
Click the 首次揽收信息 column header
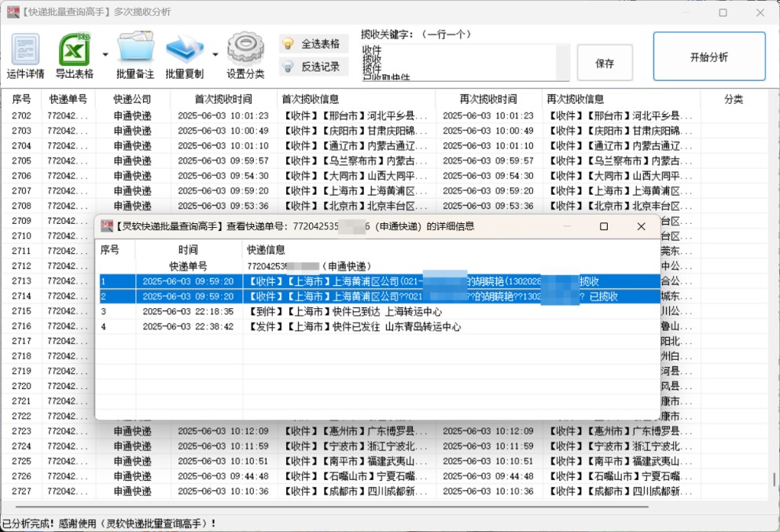click(356, 99)
